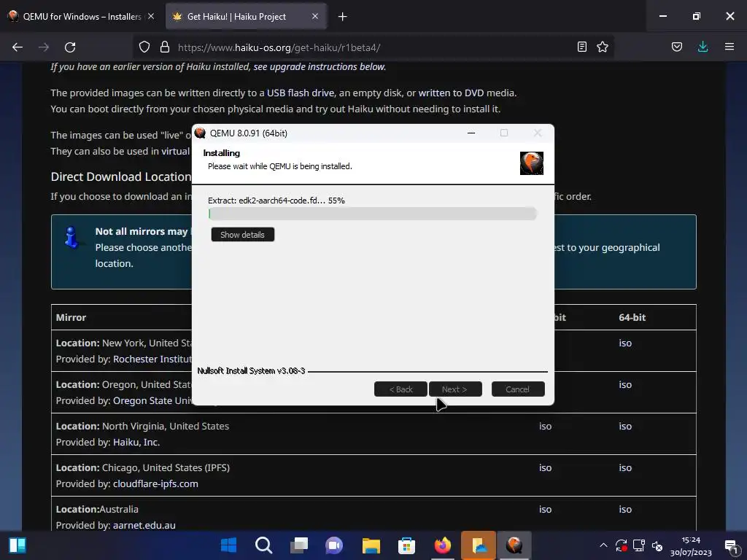The image size is (747, 560).
Task: Switch to Get Haiku! Haiku Project tab
Action: [246, 16]
